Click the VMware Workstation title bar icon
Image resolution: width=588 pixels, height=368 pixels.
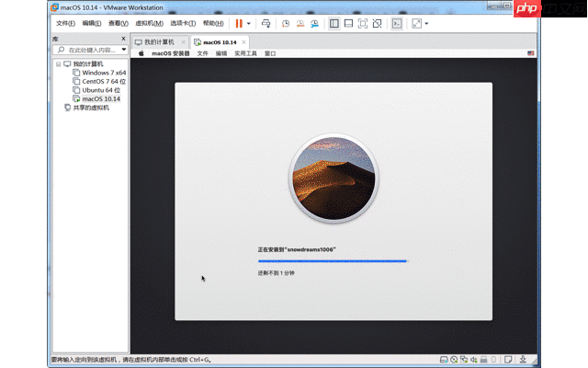[x=55, y=7]
